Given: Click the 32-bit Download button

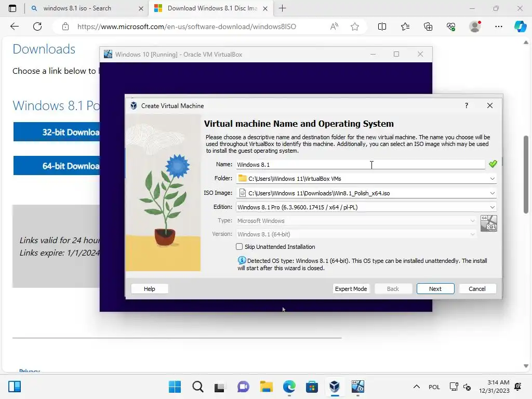Looking at the screenshot, I should point(57,132).
